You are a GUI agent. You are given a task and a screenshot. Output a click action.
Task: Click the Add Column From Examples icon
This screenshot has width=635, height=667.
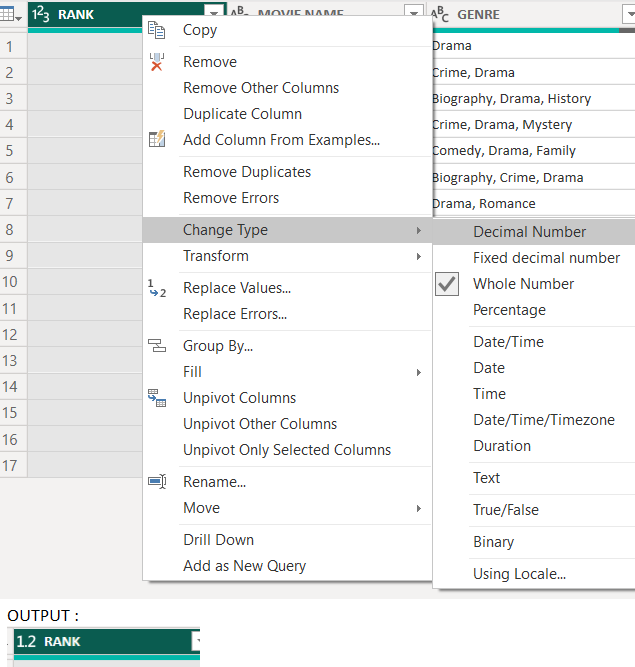tap(156, 140)
